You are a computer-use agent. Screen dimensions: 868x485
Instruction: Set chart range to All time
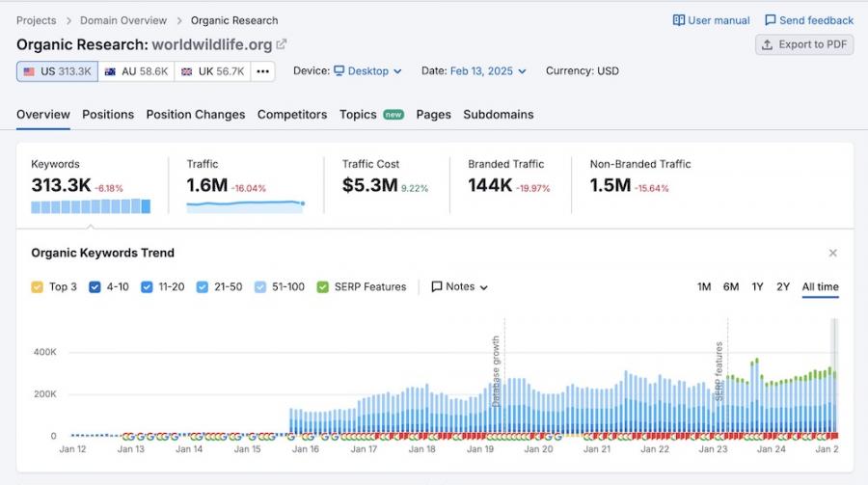point(821,286)
